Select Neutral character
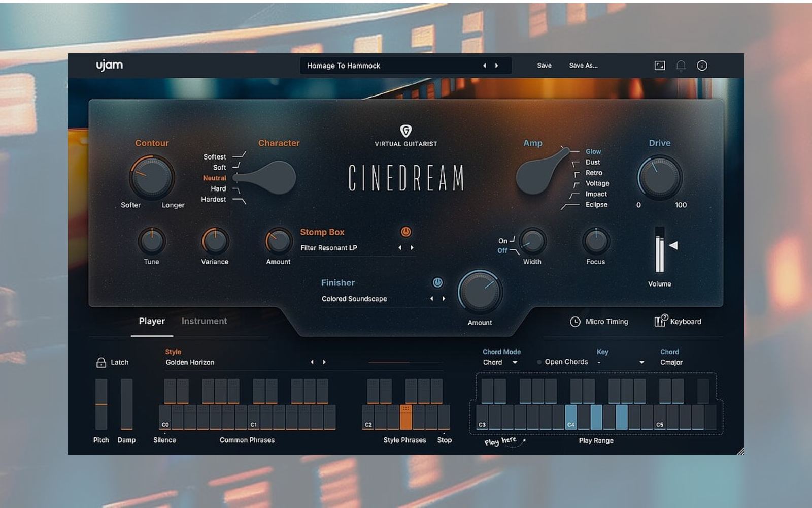 215,178
